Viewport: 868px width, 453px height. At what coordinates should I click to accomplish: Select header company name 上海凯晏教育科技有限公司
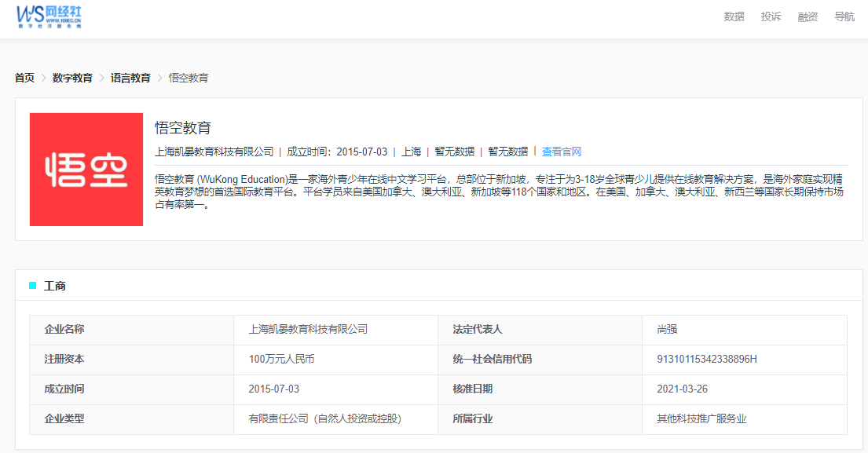(x=214, y=152)
